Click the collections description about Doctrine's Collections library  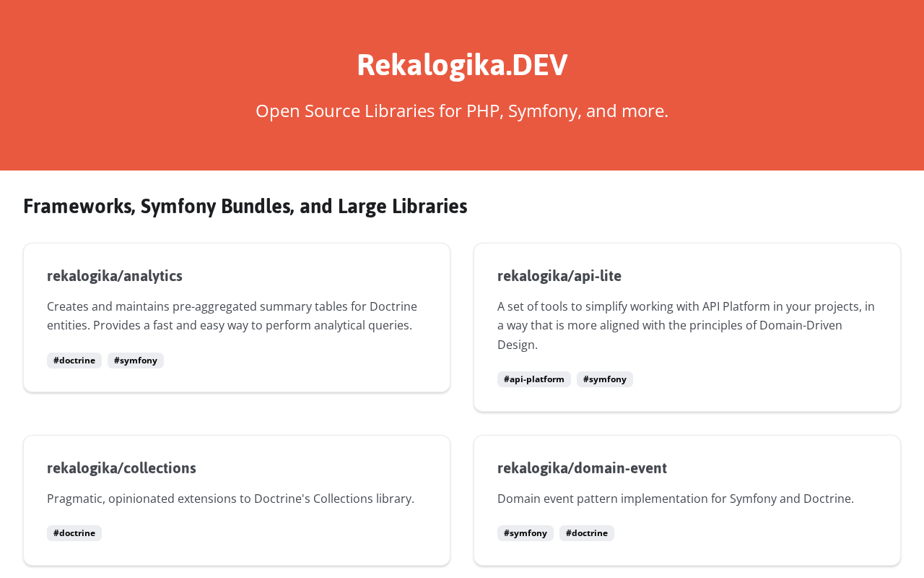coord(230,499)
